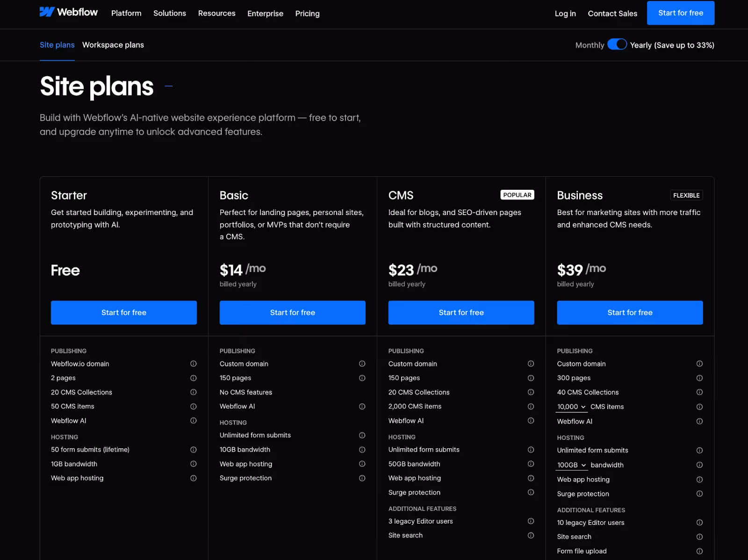Screen dimensions: 748x560
Task: Switch to the Workspace plans tab
Action: [x=113, y=45]
